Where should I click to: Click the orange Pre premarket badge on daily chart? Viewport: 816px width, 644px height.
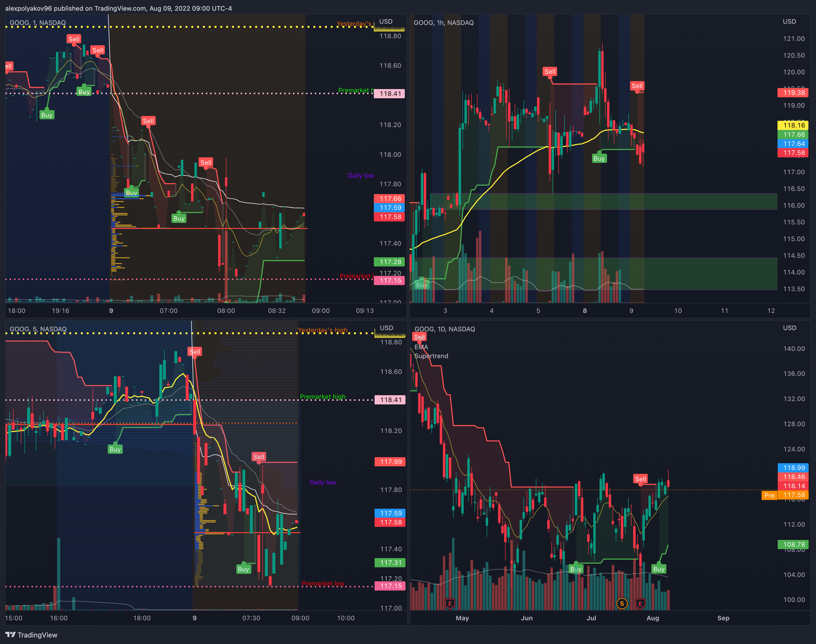pyautogui.click(x=769, y=495)
